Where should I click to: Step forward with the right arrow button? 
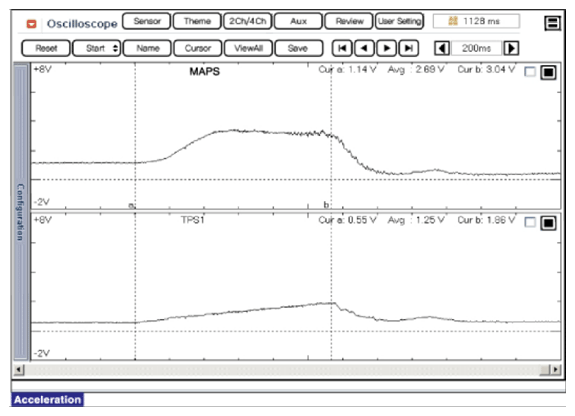387,48
